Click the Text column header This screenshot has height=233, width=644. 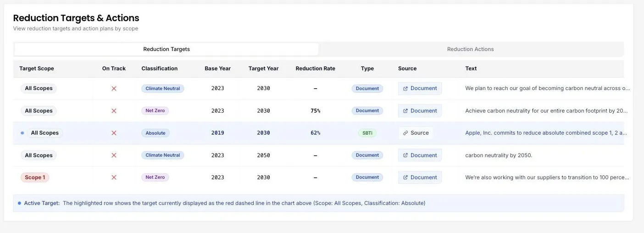tap(471, 68)
